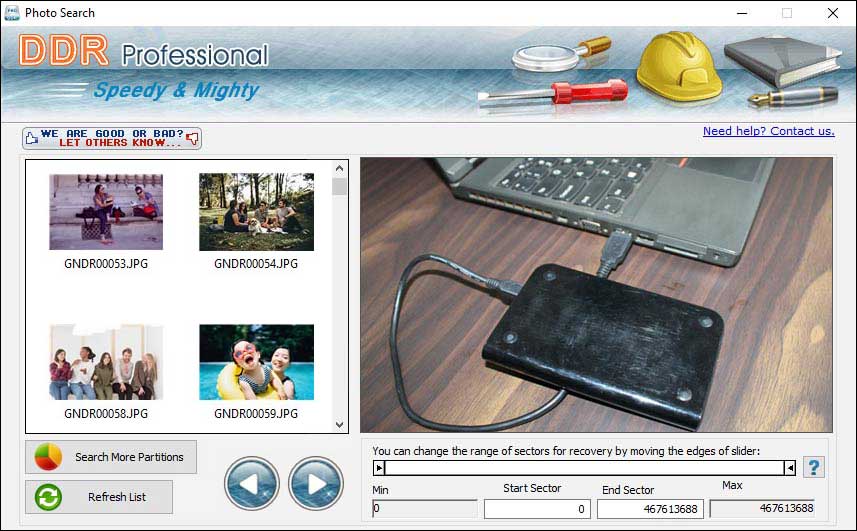Go to next page with right arrow button
857x531 pixels.
[x=316, y=483]
